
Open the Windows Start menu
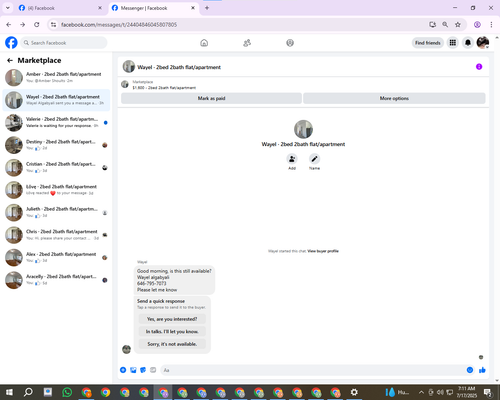(9, 392)
